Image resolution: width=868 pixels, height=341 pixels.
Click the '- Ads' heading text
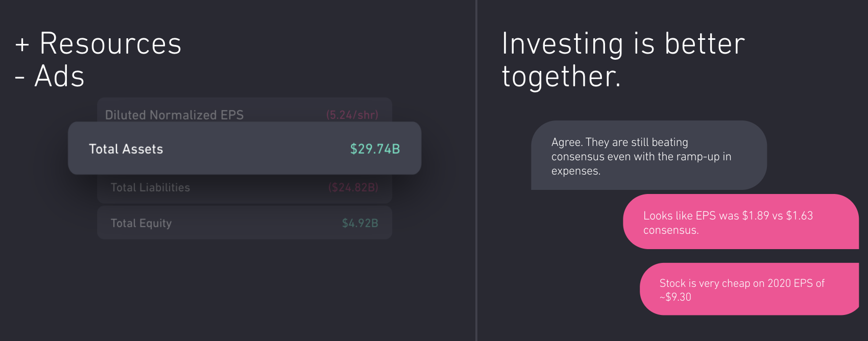[59, 76]
